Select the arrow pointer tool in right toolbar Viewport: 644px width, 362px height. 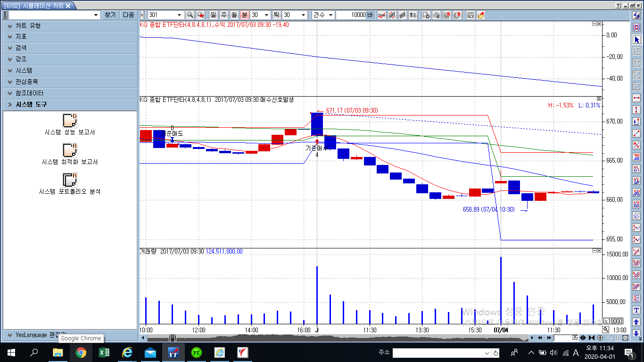pyautogui.click(x=636, y=40)
